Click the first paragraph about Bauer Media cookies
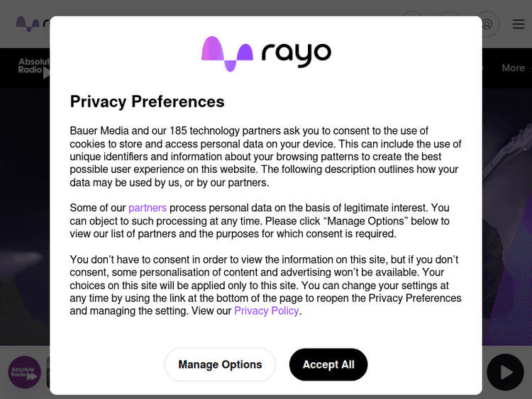This screenshot has width=532, height=399. point(265,157)
